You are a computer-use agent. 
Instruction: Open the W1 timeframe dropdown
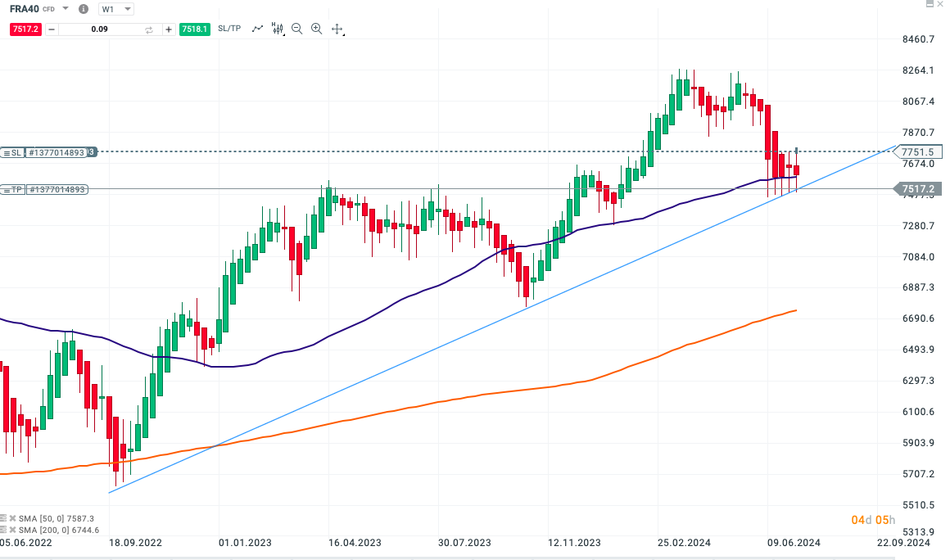(x=115, y=9)
